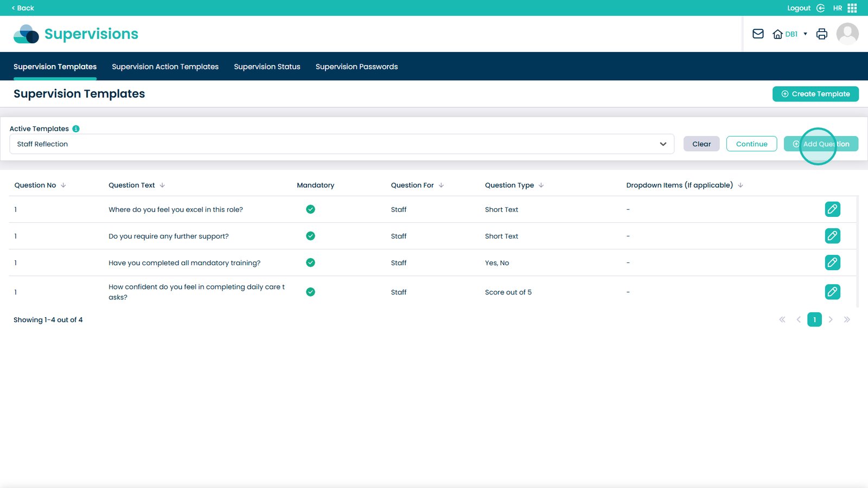Click the user profile avatar
Screen dimensions: 868x488
847,34
